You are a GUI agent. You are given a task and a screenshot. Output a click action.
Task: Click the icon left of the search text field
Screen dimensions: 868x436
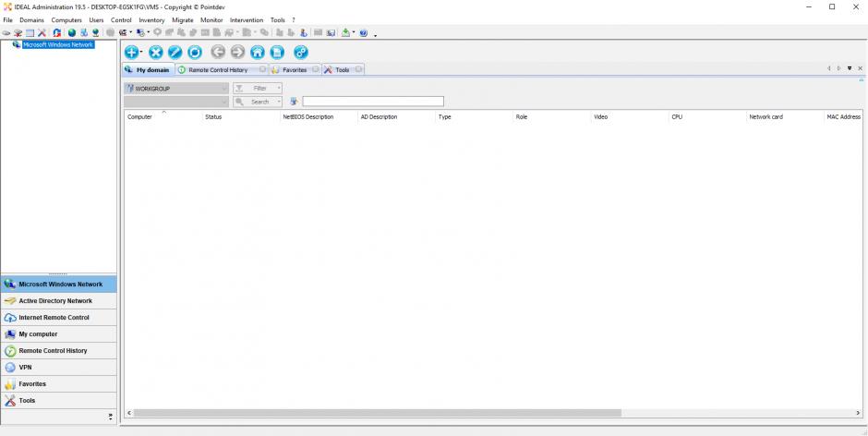coord(294,102)
